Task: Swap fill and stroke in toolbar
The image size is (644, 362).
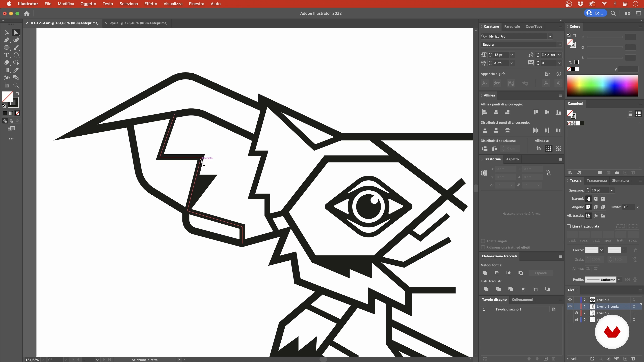Action: 18,93
